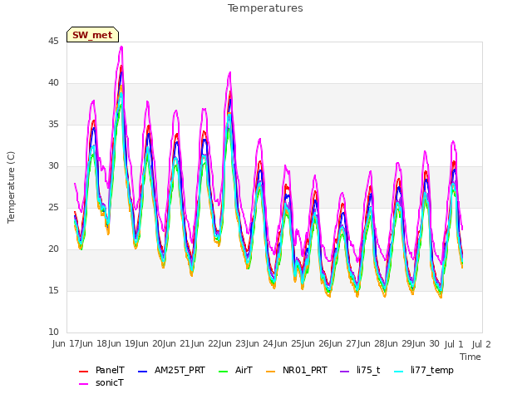The height and width of the screenshot is (399, 532).
Task: Click the li75_t legend label
Action: (x=368, y=370)
